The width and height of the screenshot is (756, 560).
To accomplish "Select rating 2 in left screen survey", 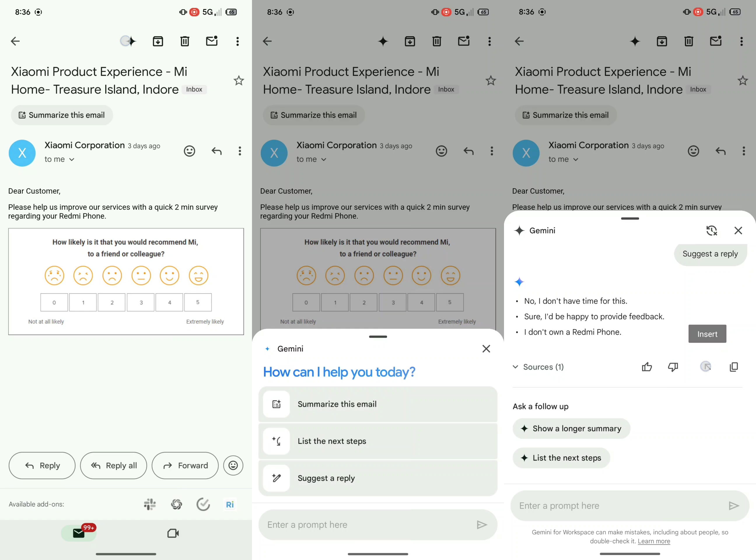I will coord(112,302).
